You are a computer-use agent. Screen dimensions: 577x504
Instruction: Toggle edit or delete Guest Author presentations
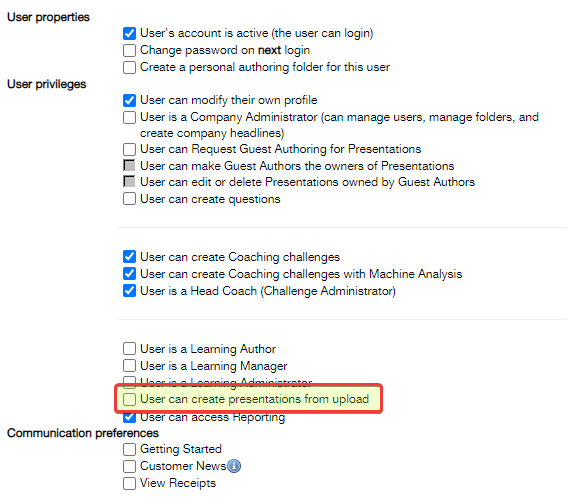[129, 182]
